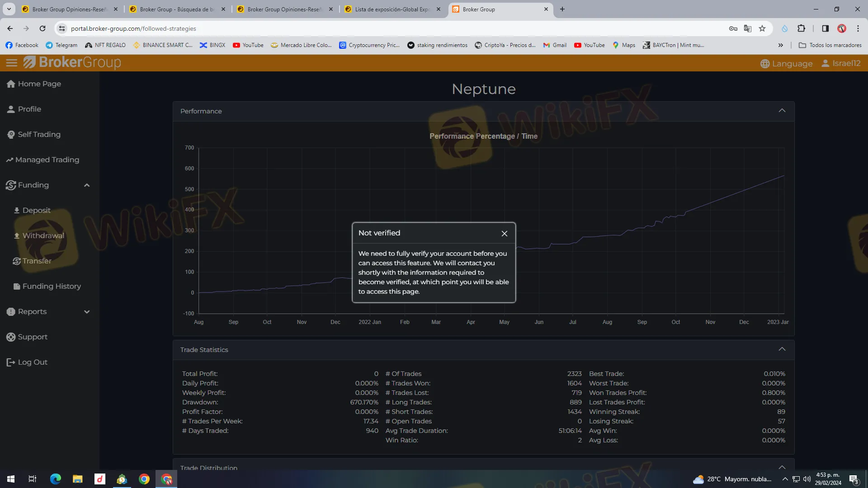Reload the current page
Screen dimensions: 868x488
click(x=42, y=28)
